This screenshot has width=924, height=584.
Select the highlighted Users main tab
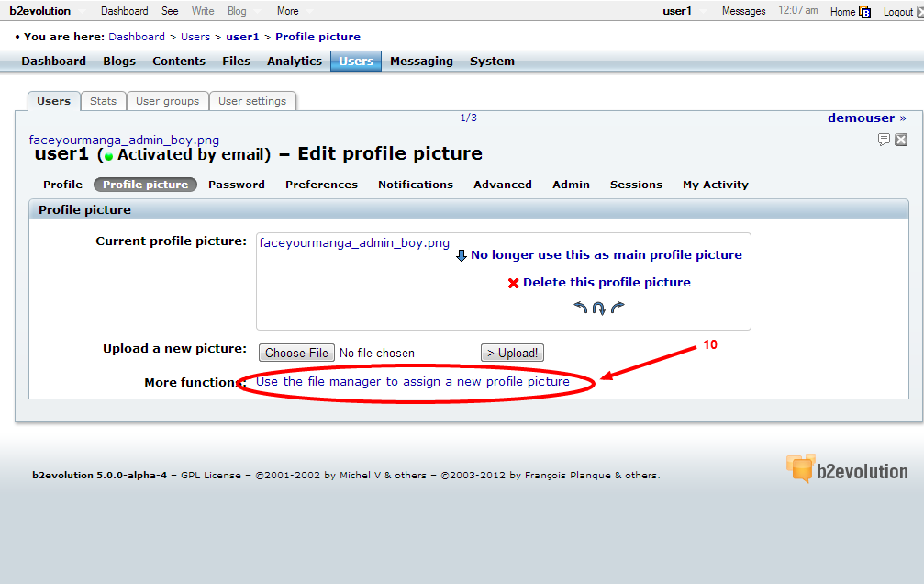tap(356, 61)
